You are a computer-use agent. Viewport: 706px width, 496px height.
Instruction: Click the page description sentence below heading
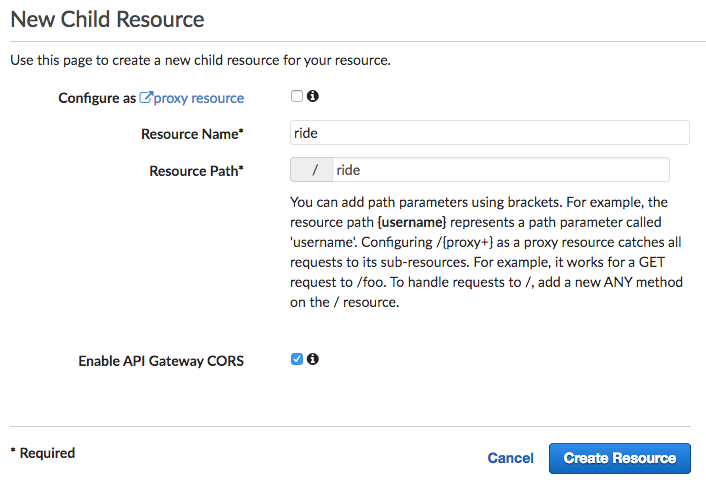coord(200,60)
